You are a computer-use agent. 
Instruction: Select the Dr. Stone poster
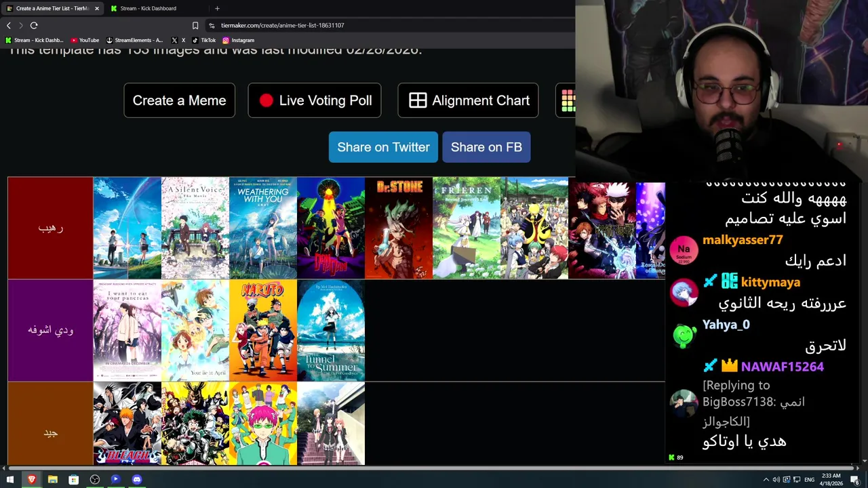399,228
